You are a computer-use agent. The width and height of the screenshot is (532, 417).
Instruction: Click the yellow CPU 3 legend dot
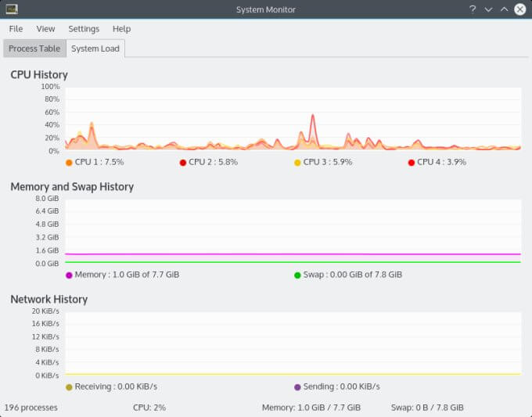point(297,163)
